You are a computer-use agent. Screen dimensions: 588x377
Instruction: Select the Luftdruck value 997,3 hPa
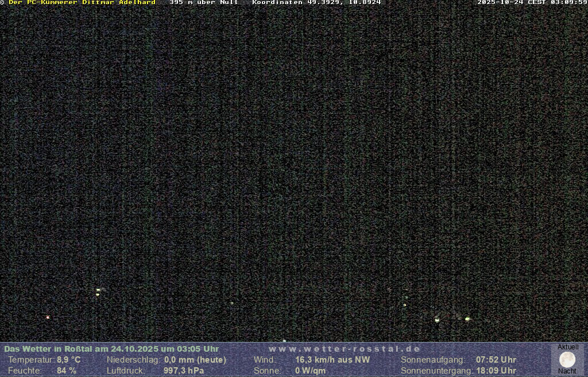[184, 371]
